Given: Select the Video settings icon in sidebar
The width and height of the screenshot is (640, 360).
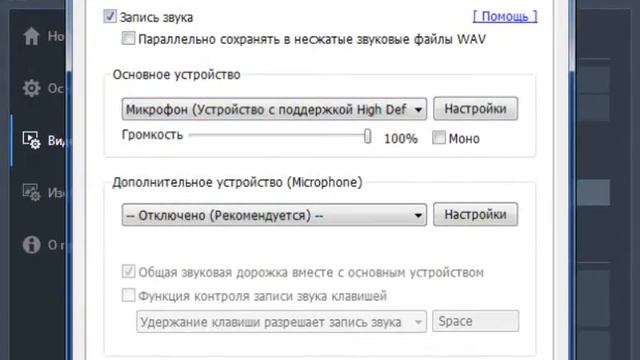Looking at the screenshot, I should [31, 140].
